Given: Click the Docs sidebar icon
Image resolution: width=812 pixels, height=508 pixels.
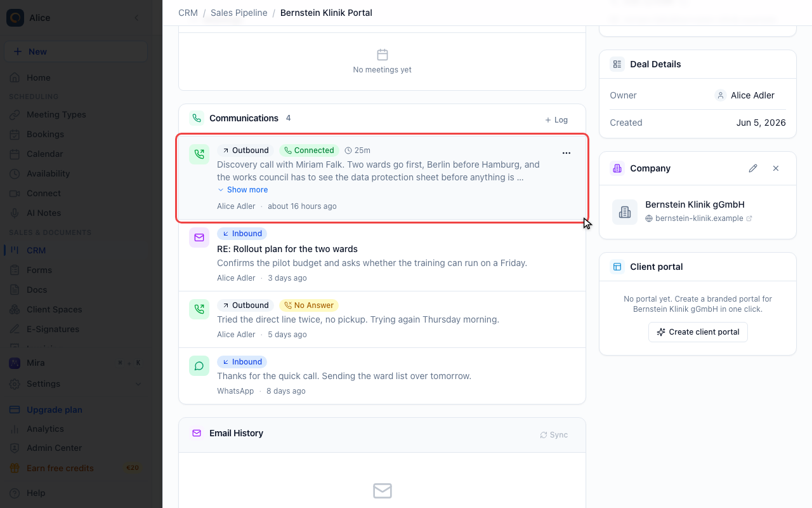Looking at the screenshot, I should (x=15, y=290).
